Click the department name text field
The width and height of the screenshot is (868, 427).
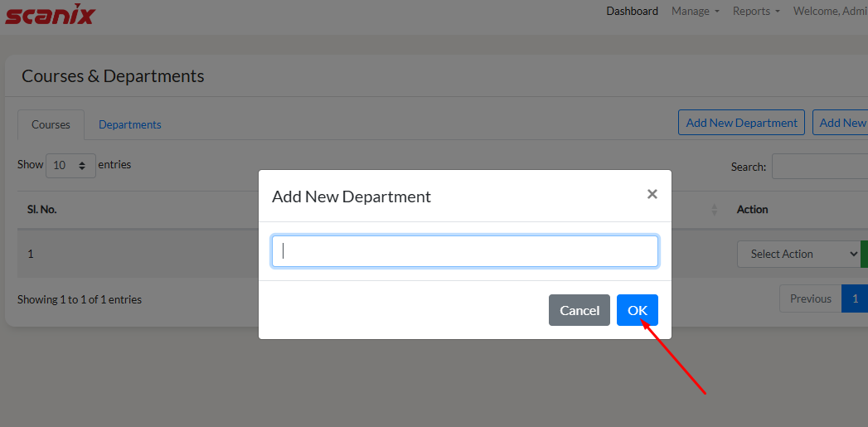click(465, 251)
